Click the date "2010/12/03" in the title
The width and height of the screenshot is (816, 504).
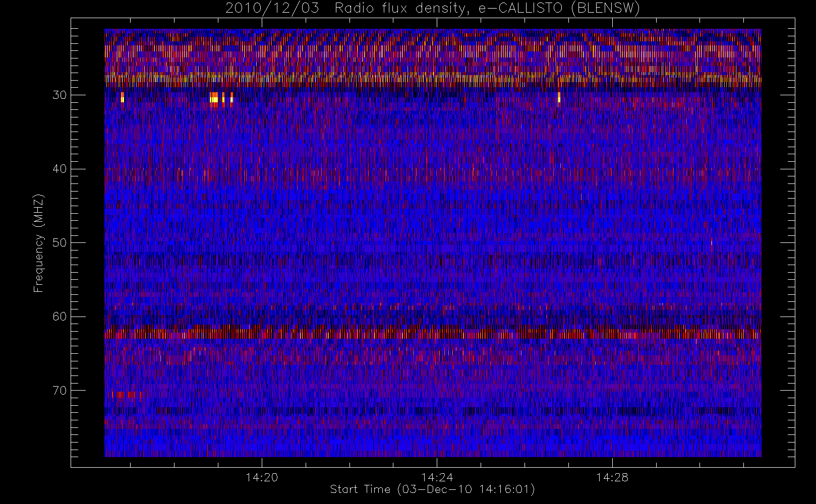point(272,9)
